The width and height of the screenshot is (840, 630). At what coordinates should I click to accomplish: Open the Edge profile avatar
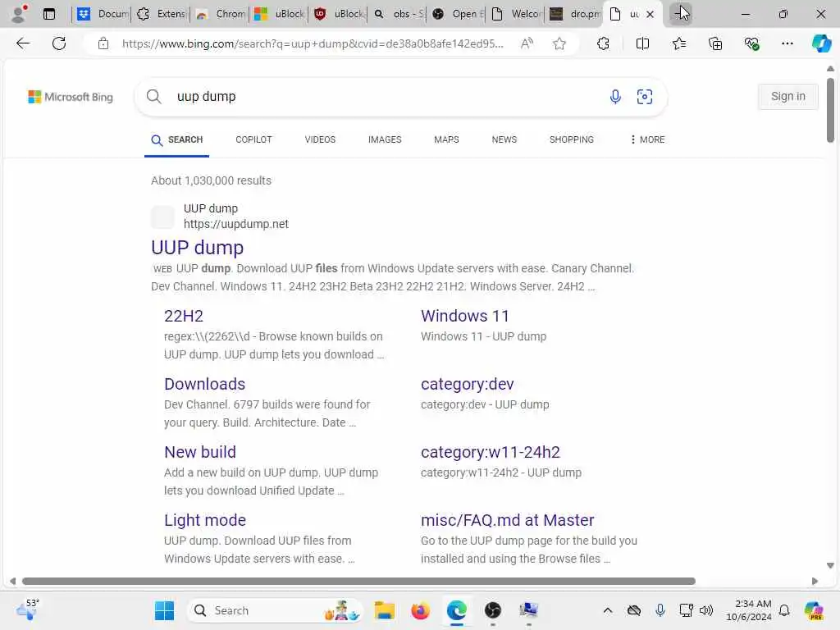tap(19, 14)
